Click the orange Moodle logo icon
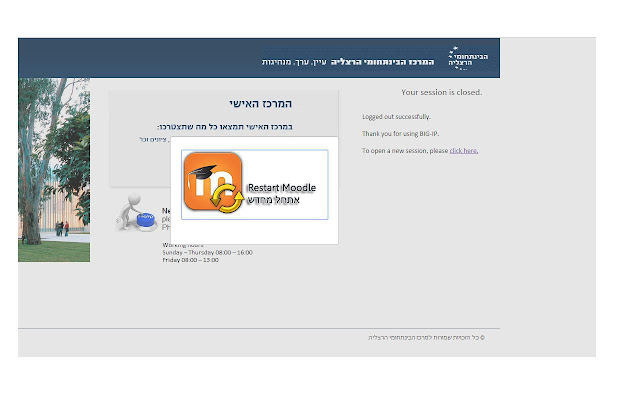The image size is (640, 400). tap(213, 181)
